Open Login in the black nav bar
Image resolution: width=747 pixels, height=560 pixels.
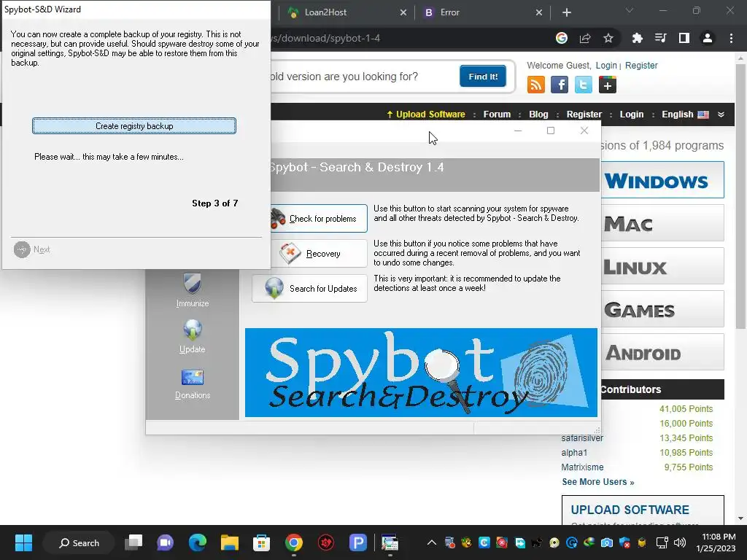click(632, 114)
